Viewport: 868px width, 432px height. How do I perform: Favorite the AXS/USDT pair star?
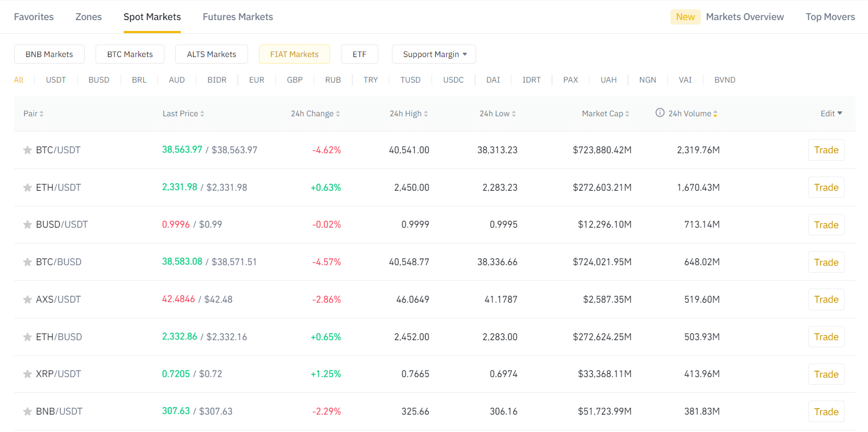tap(27, 300)
